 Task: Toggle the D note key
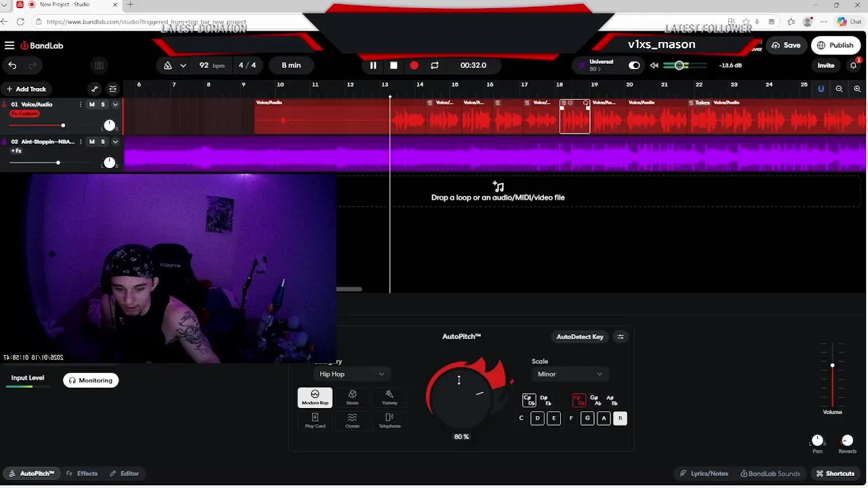pos(537,418)
